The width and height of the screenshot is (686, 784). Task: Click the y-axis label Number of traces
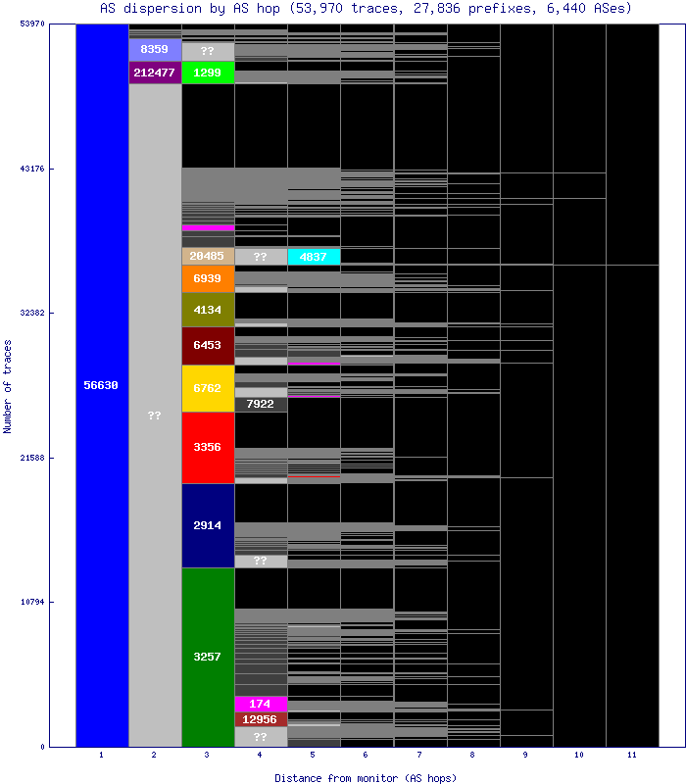point(8,386)
